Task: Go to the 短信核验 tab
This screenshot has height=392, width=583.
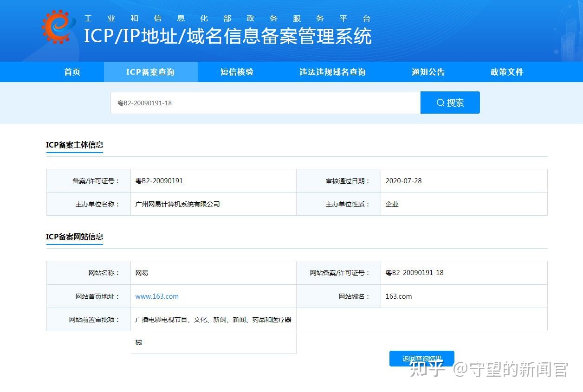Action: click(237, 72)
